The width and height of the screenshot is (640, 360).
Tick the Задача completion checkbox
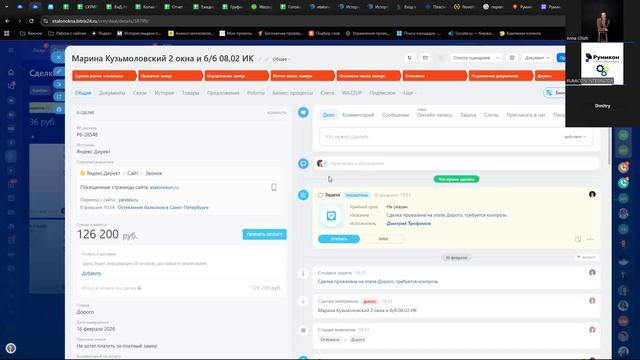coord(320,195)
